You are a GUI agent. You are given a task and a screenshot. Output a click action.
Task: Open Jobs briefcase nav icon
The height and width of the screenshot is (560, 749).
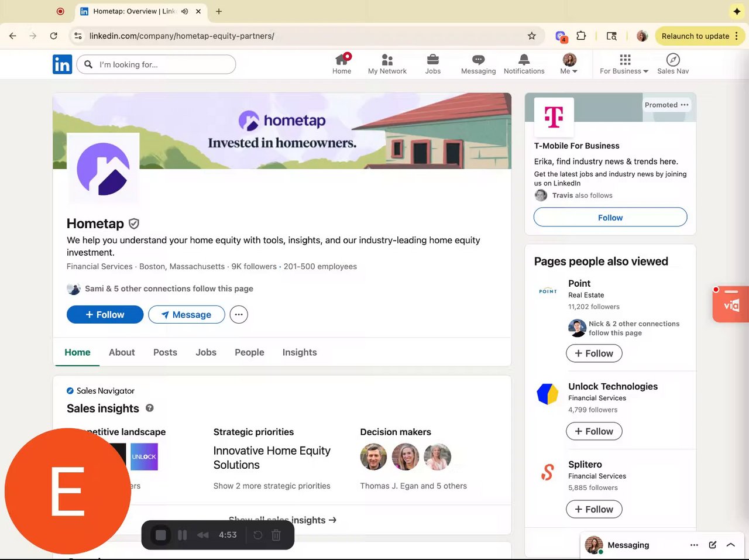433,64
